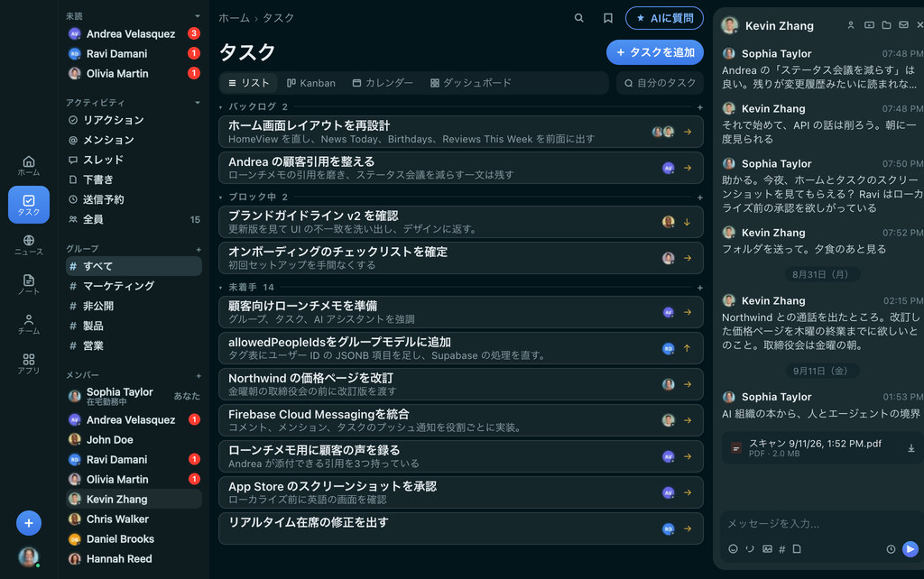Open the ノート section in the left rail
The height and width of the screenshot is (579, 924).
tap(28, 284)
